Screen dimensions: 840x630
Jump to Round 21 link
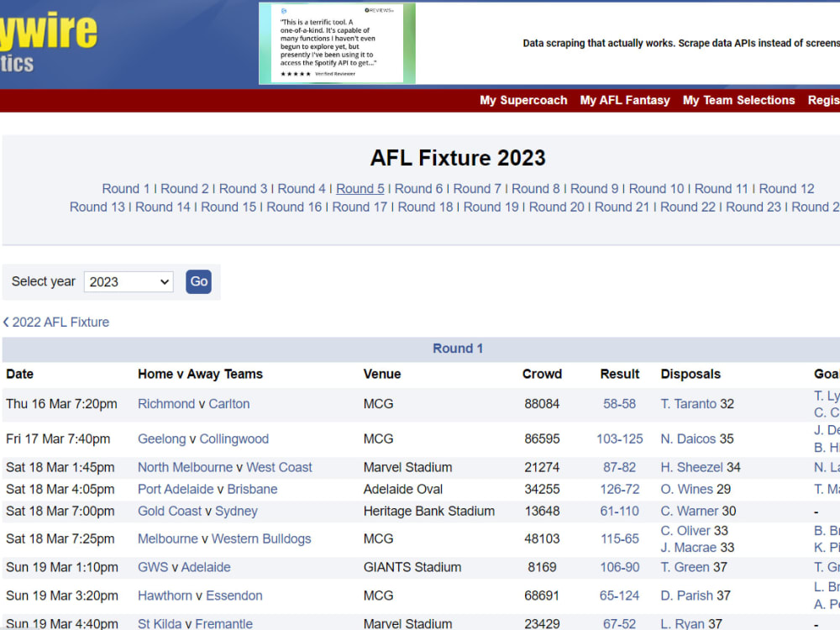[622, 207]
